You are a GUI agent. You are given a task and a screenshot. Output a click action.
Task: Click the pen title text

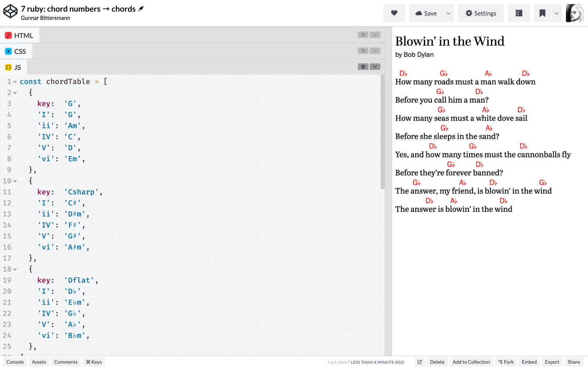point(78,9)
